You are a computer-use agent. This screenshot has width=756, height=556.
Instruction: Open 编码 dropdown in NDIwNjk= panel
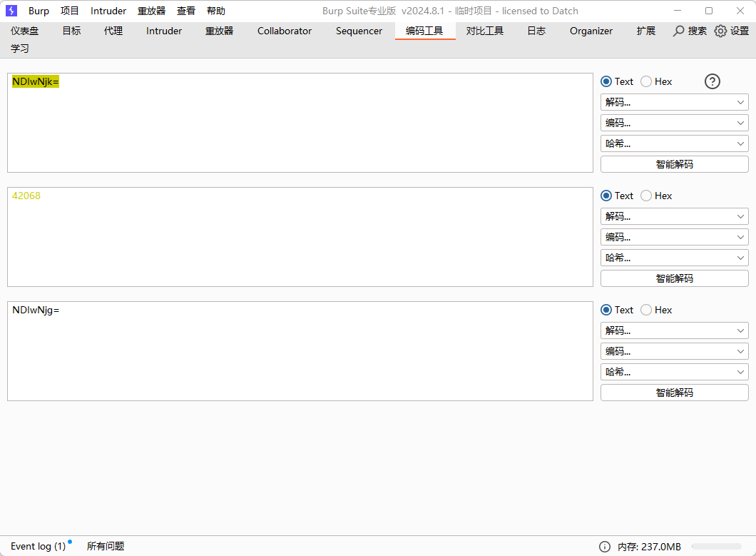675,123
